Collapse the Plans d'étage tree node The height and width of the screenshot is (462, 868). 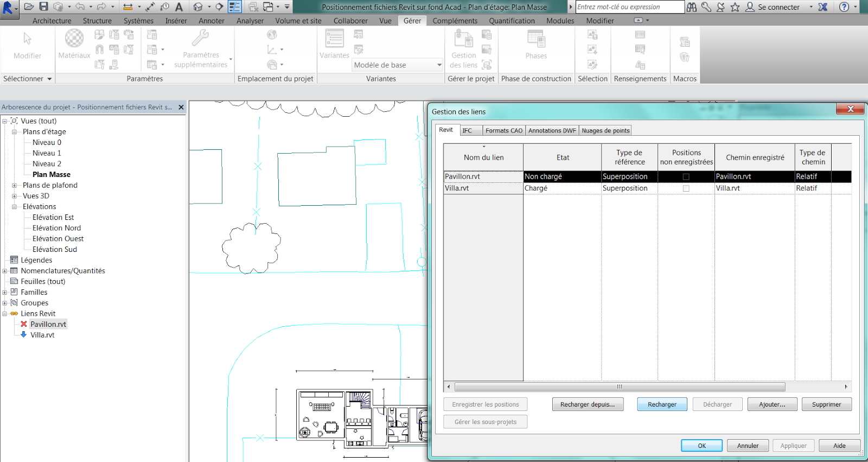tap(15, 131)
